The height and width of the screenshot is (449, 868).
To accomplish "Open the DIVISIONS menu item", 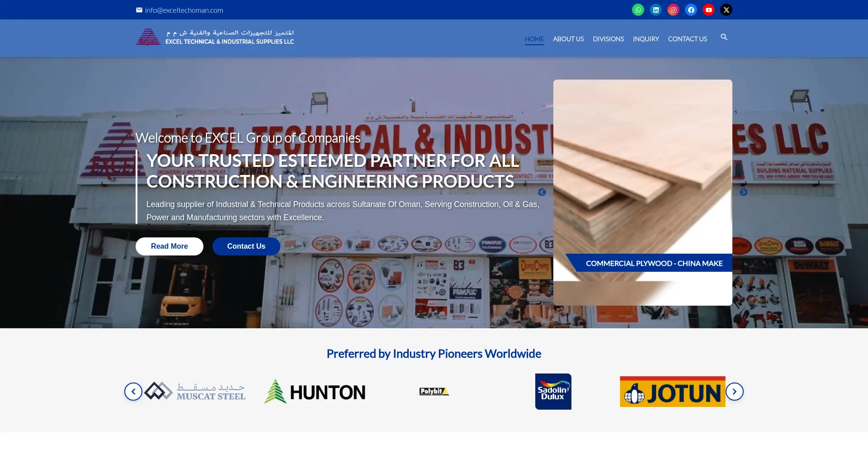I will pos(608,39).
